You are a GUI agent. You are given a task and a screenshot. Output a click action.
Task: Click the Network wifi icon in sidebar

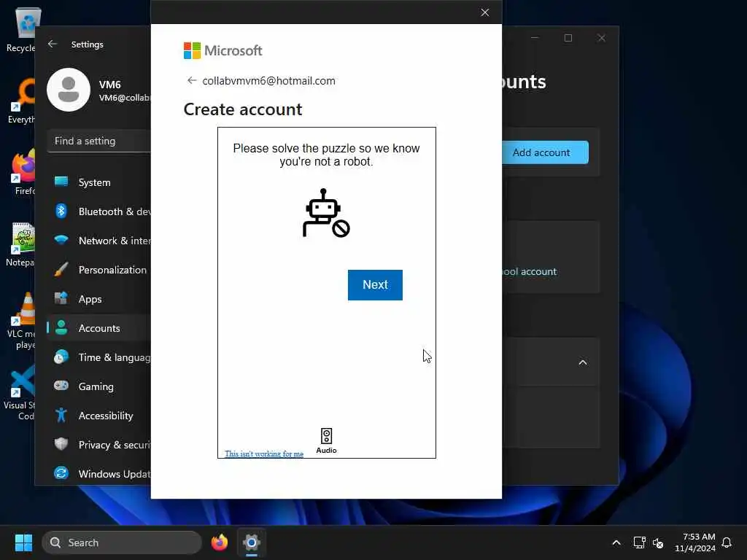61,239
